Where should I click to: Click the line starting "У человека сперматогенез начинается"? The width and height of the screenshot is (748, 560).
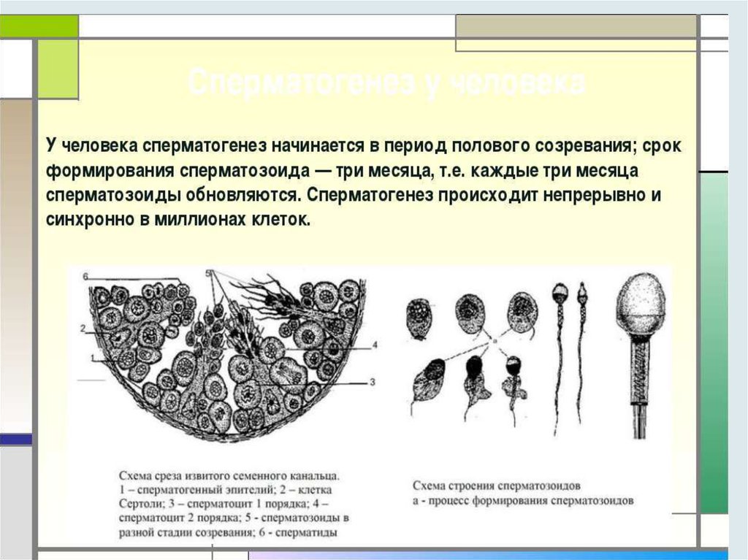(x=364, y=146)
